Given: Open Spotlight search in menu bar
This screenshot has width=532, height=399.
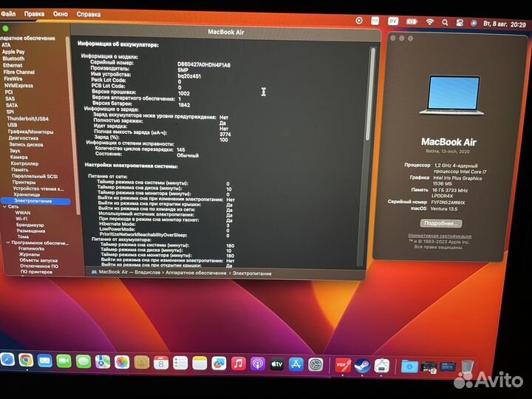Looking at the screenshot, I should (445, 23).
